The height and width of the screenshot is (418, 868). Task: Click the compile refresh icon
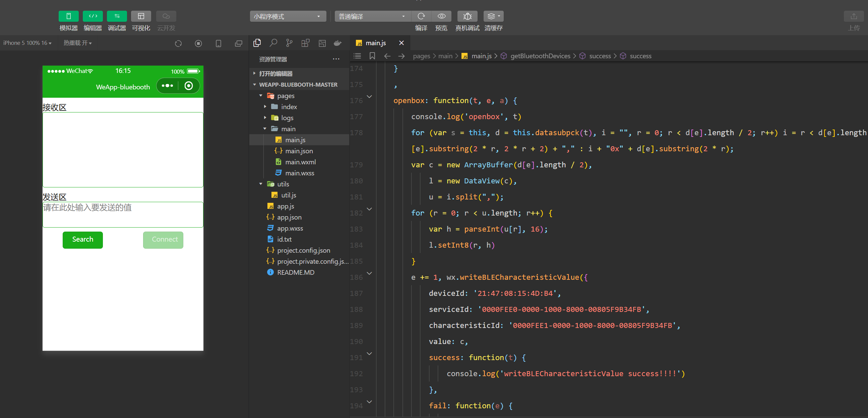[421, 16]
